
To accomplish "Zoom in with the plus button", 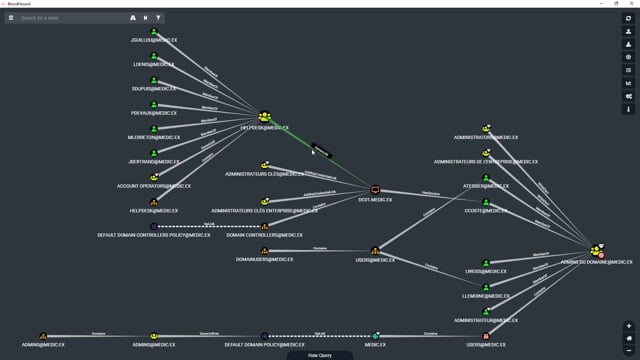I will click(x=629, y=326).
